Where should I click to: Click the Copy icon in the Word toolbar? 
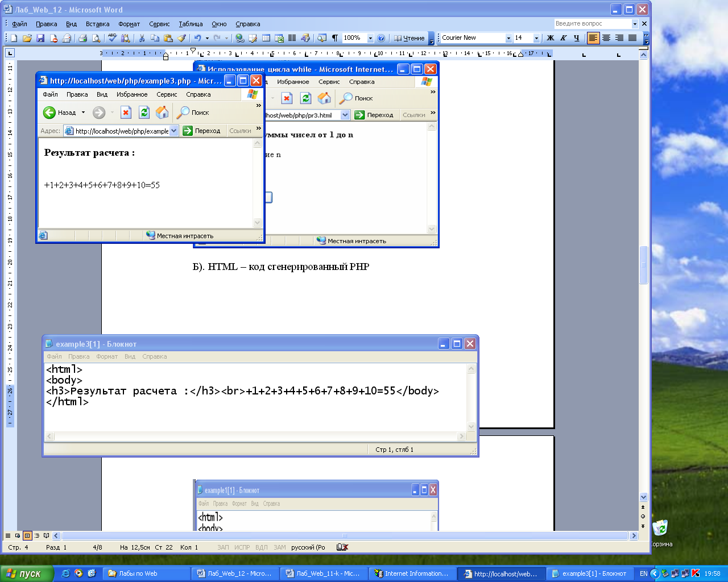[155, 38]
